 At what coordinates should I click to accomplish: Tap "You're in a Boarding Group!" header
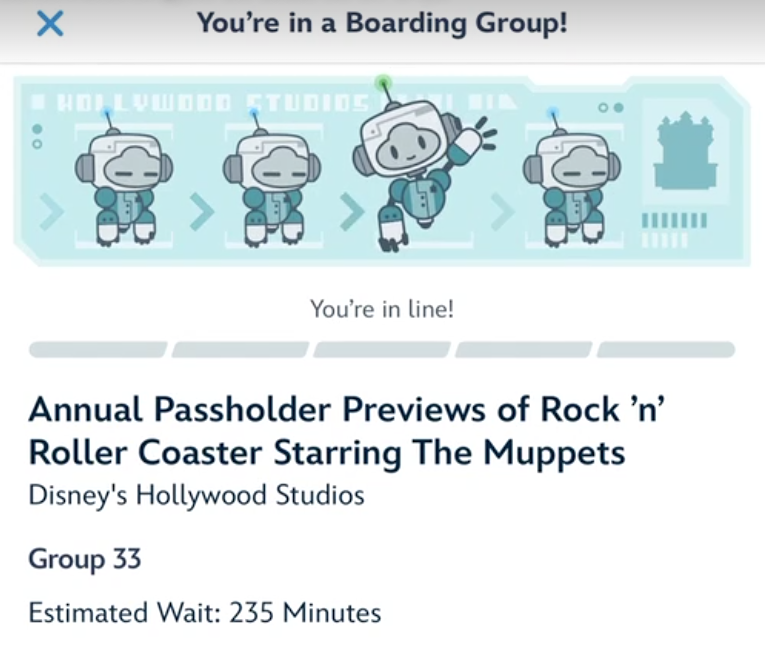point(382,23)
